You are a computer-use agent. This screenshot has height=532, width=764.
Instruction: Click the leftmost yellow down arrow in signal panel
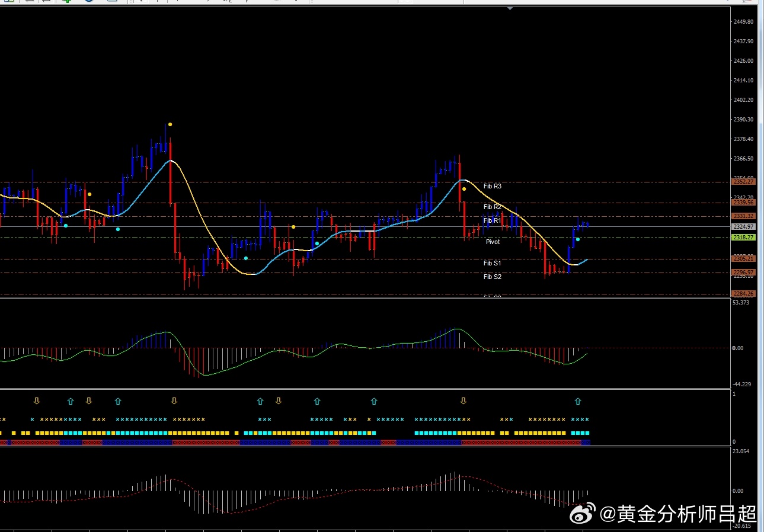click(x=37, y=401)
